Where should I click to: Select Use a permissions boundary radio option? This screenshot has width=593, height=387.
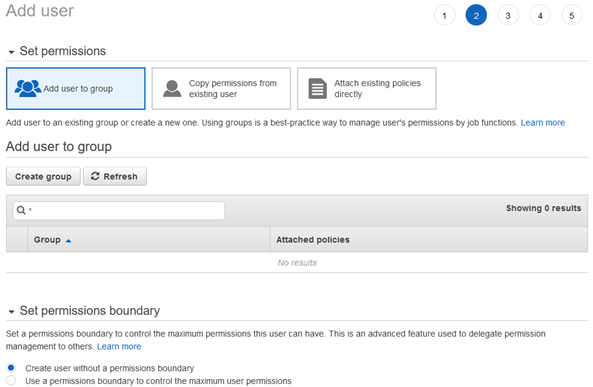pyautogui.click(x=11, y=380)
